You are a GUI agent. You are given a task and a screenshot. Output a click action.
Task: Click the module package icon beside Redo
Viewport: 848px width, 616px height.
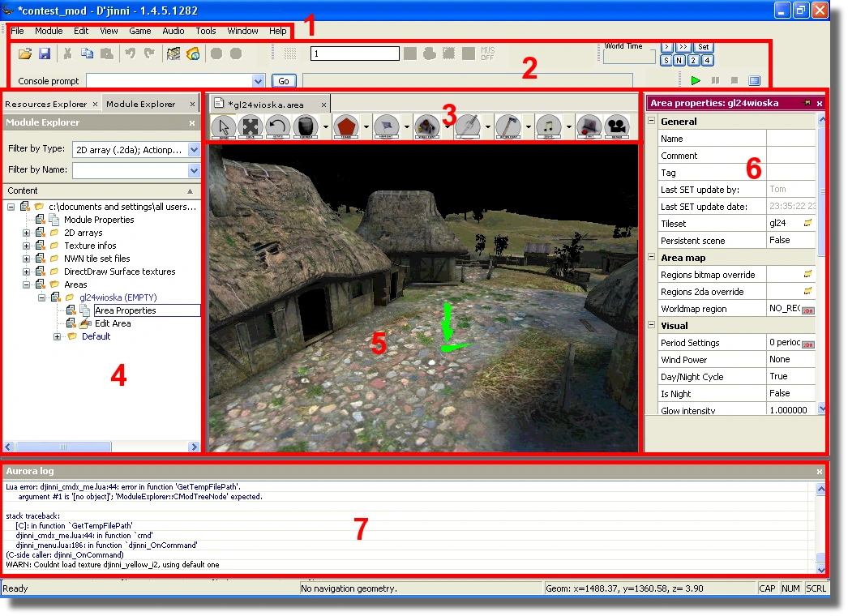point(173,53)
